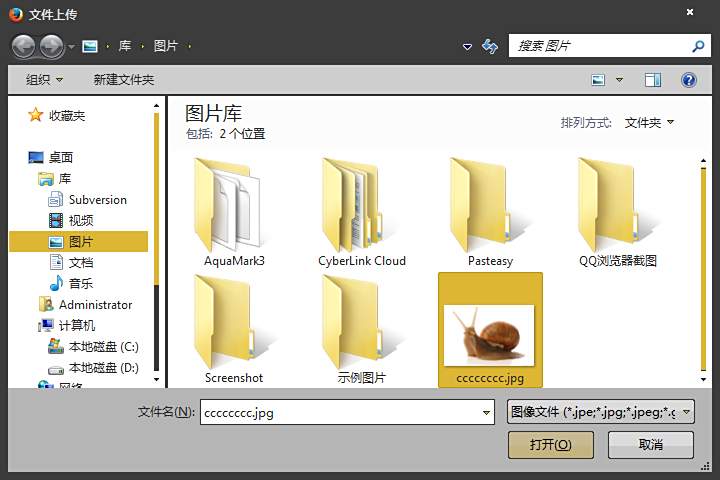The height and width of the screenshot is (480, 720).
Task: Click the 文档 document icon
Action: 56,262
